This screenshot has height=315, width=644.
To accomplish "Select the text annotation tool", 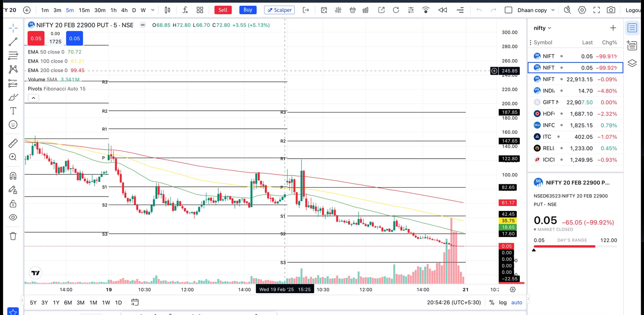I will [13, 111].
